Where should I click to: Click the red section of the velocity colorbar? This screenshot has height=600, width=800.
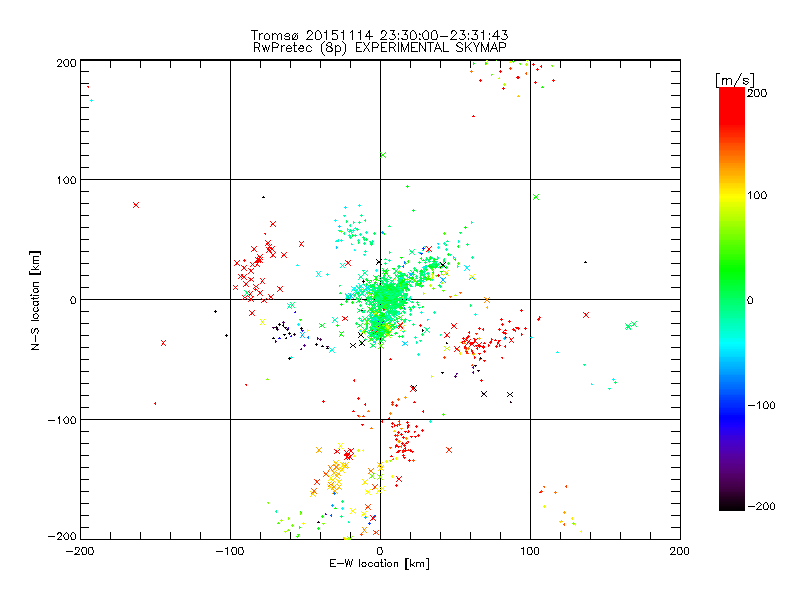point(732,110)
